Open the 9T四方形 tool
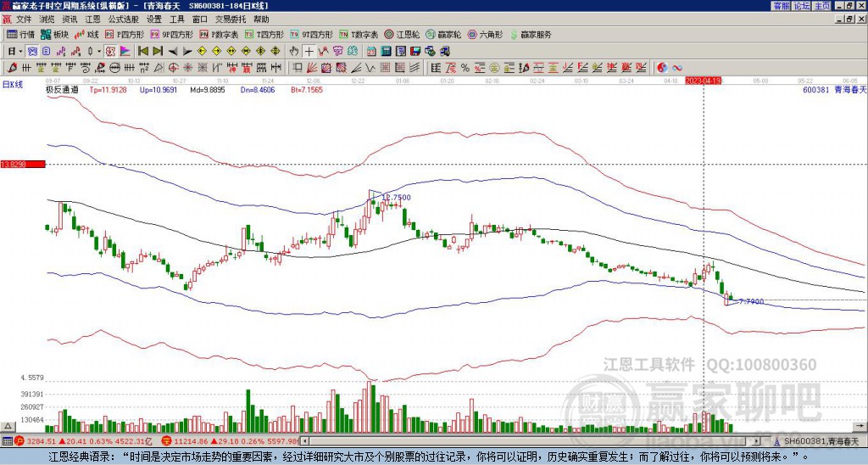 [x=311, y=34]
